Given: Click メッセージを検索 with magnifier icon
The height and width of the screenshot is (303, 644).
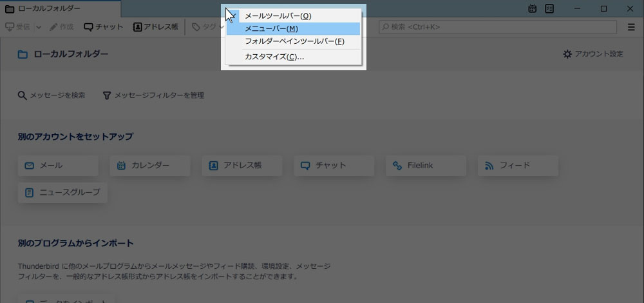Looking at the screenshot, I should pyautogui.click(x=52, y=95).
